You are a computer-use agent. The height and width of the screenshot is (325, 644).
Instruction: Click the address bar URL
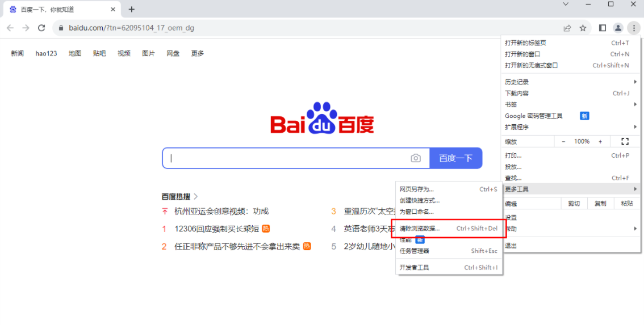131,28
